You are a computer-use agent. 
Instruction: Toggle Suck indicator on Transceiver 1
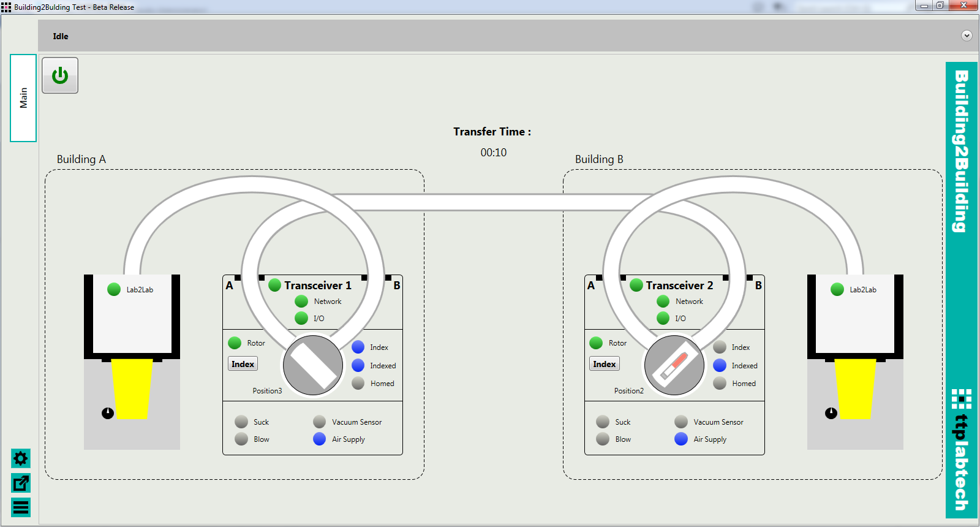(x=241, y=422)
